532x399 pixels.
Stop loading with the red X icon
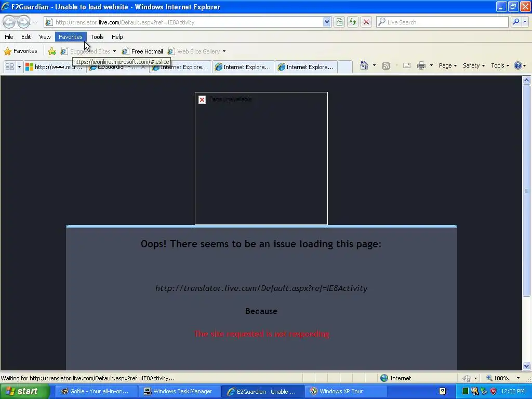366,22
